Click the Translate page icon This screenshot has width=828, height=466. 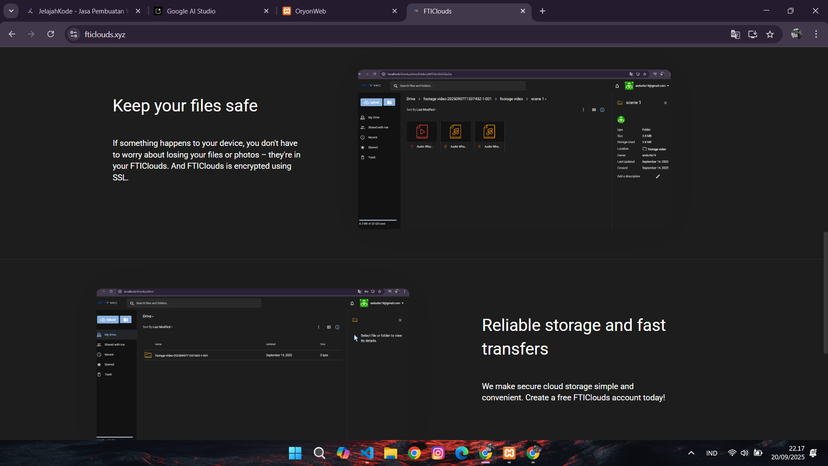point(735,34)
